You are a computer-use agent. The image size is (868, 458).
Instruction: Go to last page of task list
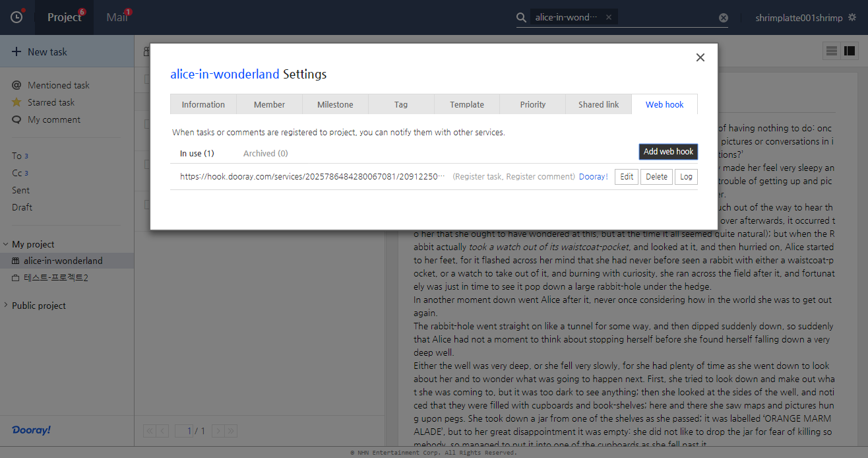231,431
